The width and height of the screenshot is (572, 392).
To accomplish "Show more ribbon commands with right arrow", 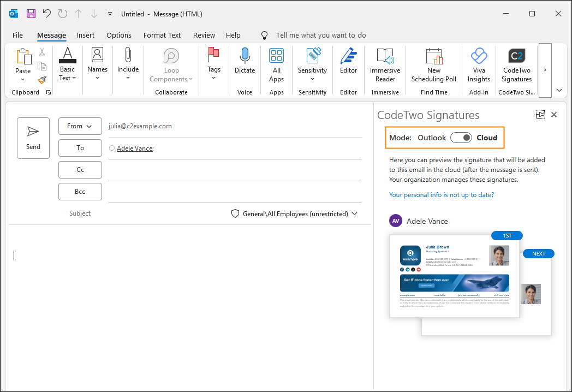I will point(545,70).
